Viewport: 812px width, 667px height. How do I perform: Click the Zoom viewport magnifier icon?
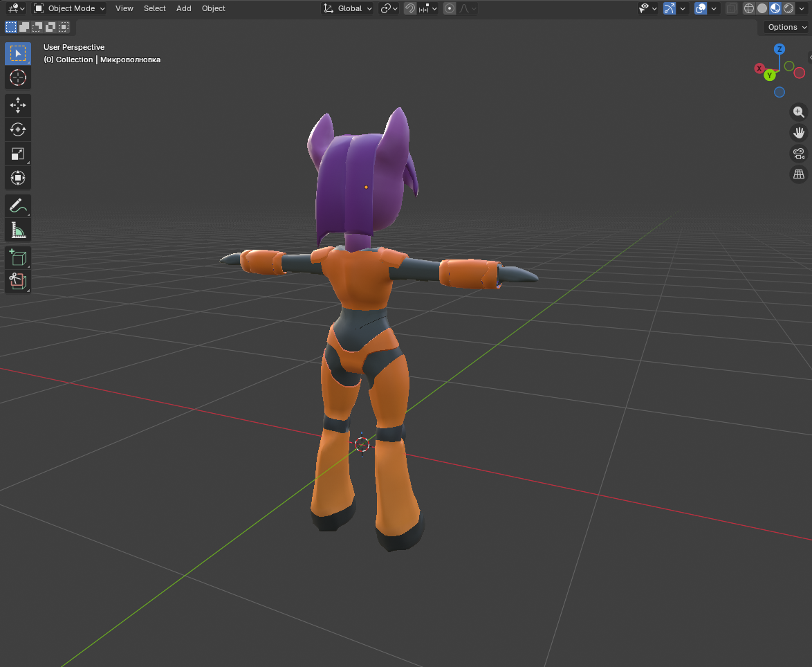(799, 112)
